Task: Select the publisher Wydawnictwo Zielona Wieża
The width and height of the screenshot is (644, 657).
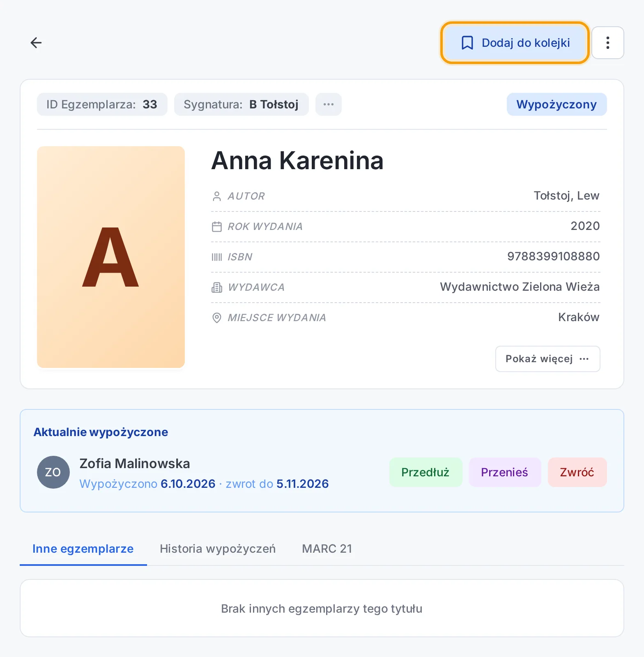Action: point(520,287)
